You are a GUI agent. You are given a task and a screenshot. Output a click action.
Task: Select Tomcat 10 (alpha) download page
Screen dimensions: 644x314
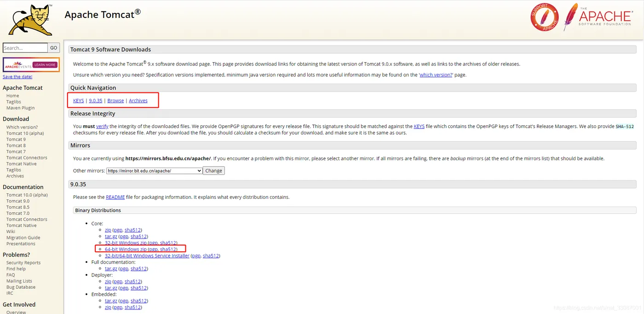pos(25,133)
